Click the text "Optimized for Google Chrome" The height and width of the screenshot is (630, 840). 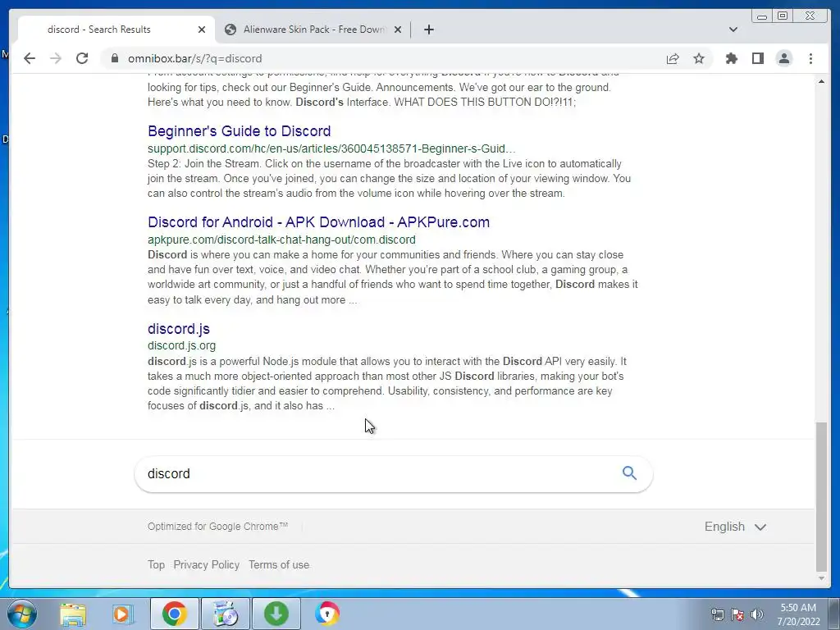coord(217,527)
